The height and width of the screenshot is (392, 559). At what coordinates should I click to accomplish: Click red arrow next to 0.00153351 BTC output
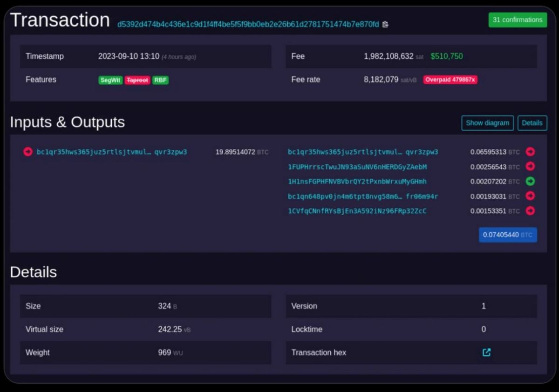530,211
